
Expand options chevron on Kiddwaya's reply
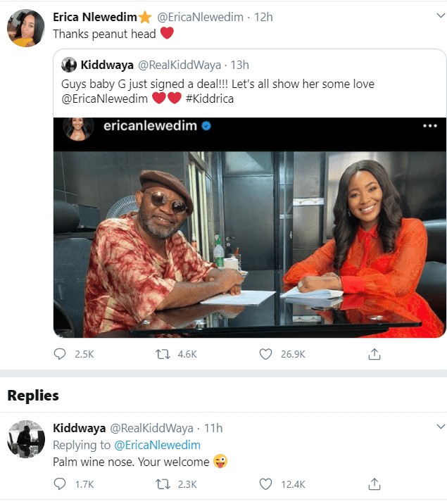tap(441, 427)
